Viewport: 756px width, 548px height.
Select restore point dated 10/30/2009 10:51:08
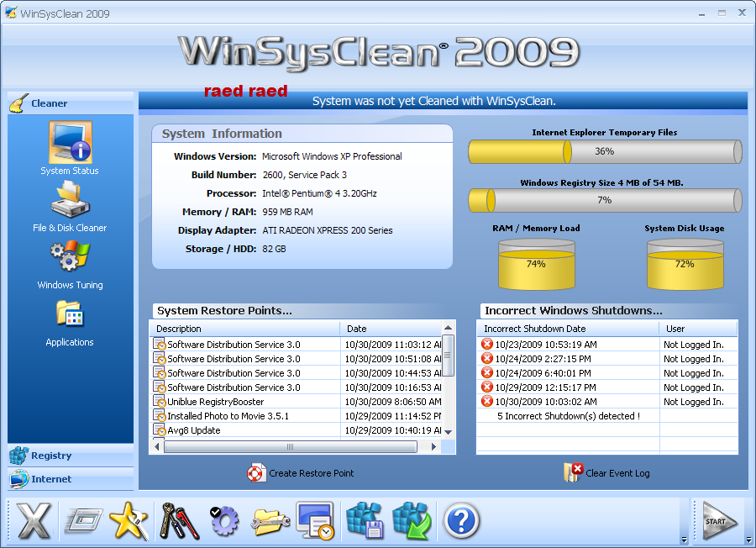pos(296,359)
